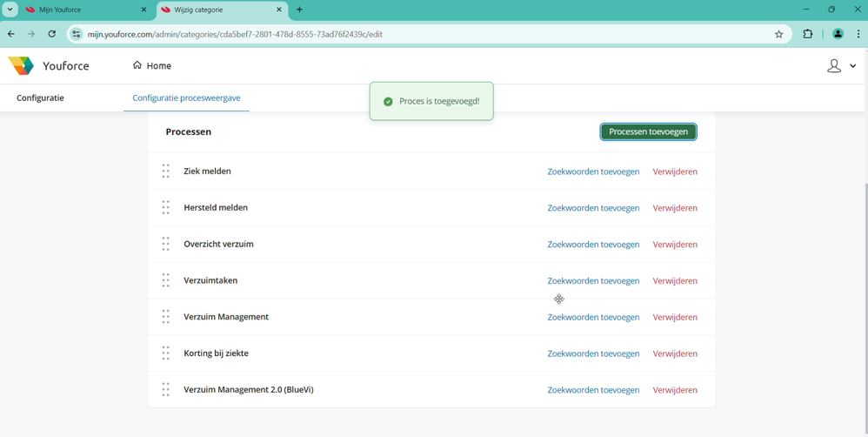This screenshot has height=437, width=868.
Task: Select the Hersteld melden process name
Action: coord(216,208)
